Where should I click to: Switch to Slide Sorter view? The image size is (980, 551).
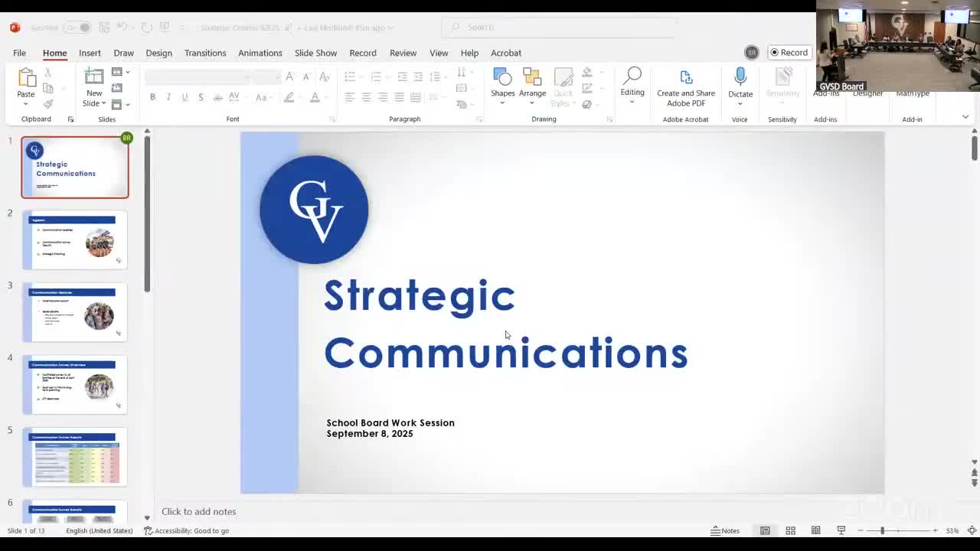790,530
